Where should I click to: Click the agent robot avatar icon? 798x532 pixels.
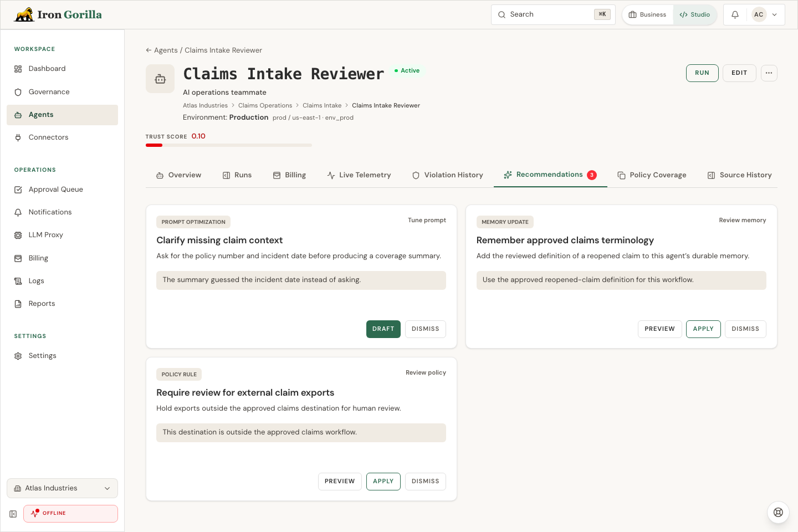[x=160, y=79]
